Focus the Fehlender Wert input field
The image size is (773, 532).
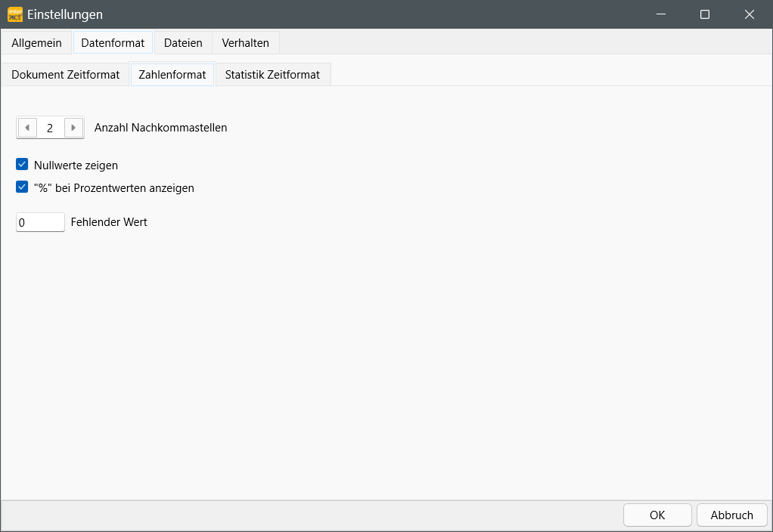[40, 222]
